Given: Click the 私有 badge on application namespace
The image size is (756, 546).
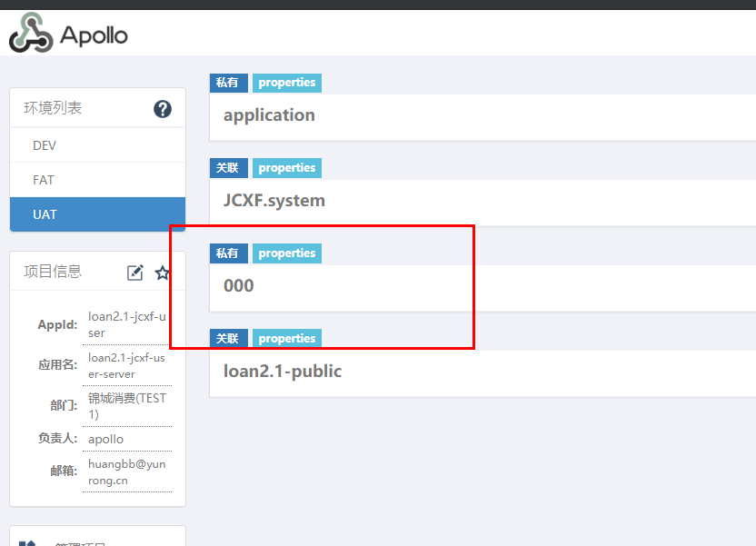Looking at the screenshot, I should coord(229,83).
